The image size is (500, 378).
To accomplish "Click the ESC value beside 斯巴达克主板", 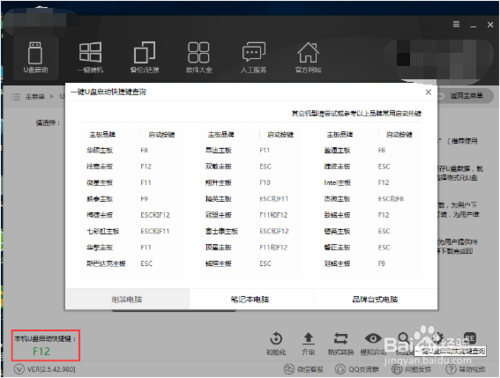I will point(146,263).
